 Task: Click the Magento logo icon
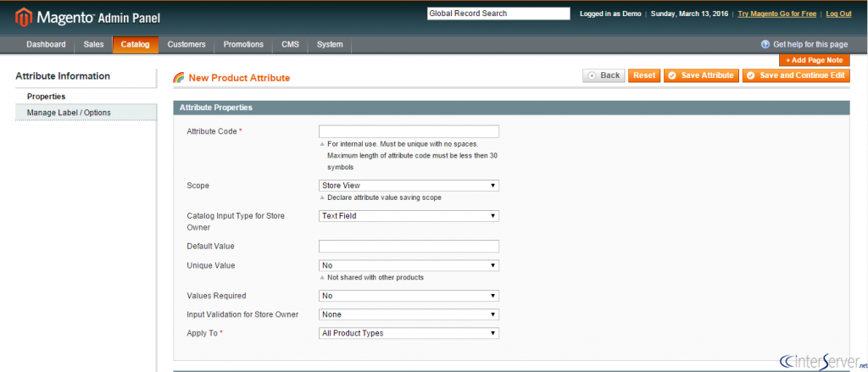[x=24, y=17]
